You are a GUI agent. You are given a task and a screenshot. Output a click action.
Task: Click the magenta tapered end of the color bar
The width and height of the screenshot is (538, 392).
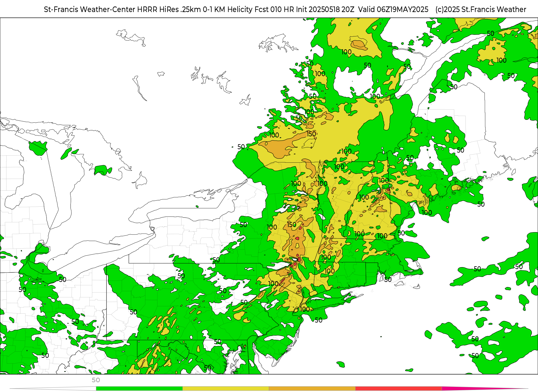[x=485, y=389]
